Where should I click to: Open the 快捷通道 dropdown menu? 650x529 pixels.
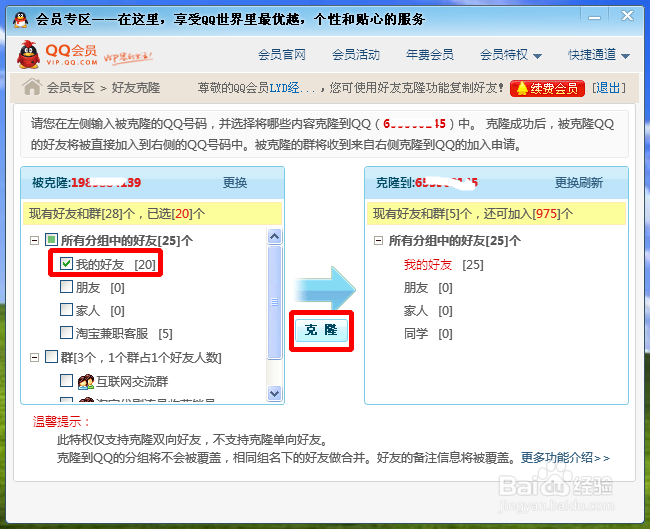pyautogui.click(x=599, y=55)
